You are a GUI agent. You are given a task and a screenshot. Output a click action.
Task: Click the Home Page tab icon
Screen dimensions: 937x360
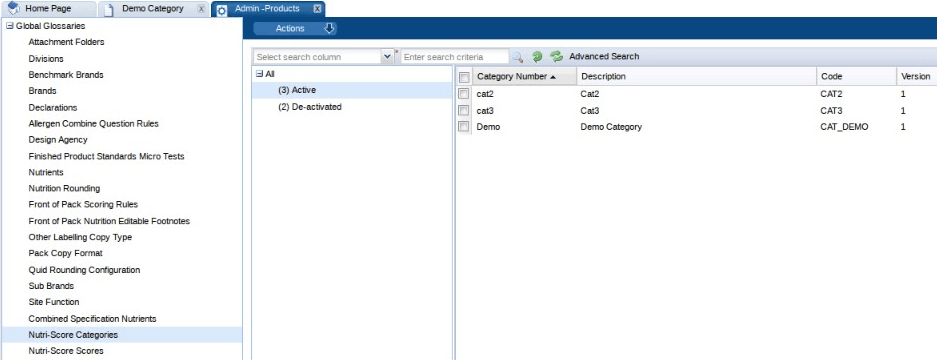(x=14, y=9)
